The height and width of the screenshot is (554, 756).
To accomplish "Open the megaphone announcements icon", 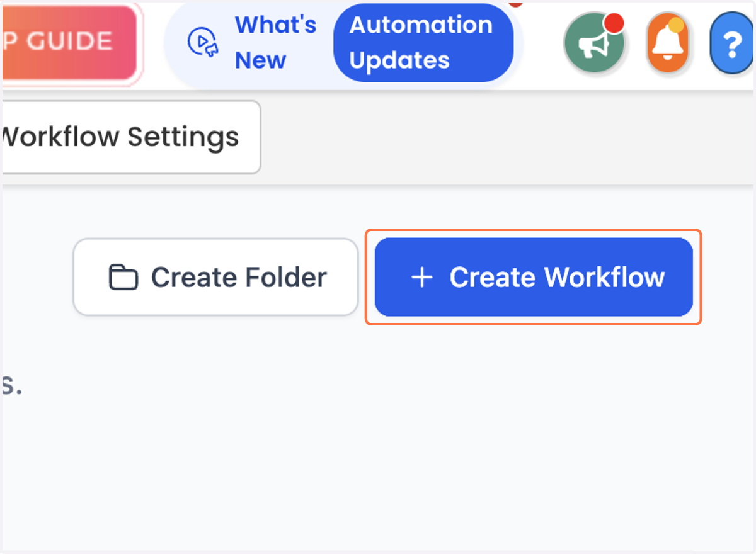I will 594,44.
